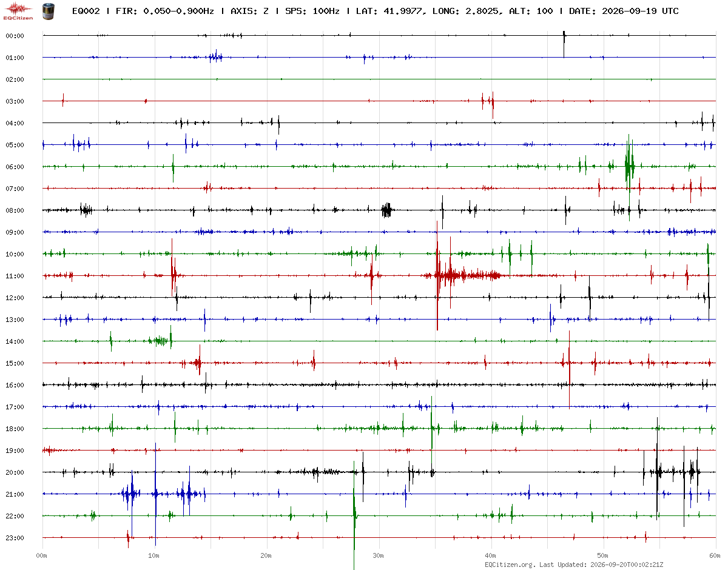Click the 00m minute axis label
The width and height of the screenshot is (728, 570).
click(41, 555)
